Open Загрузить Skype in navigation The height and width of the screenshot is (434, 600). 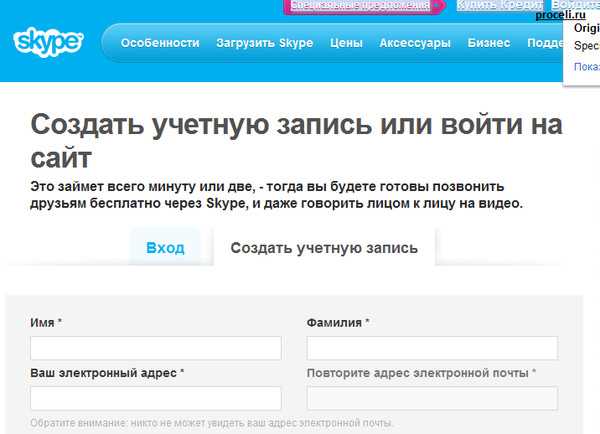coord(264,43)
